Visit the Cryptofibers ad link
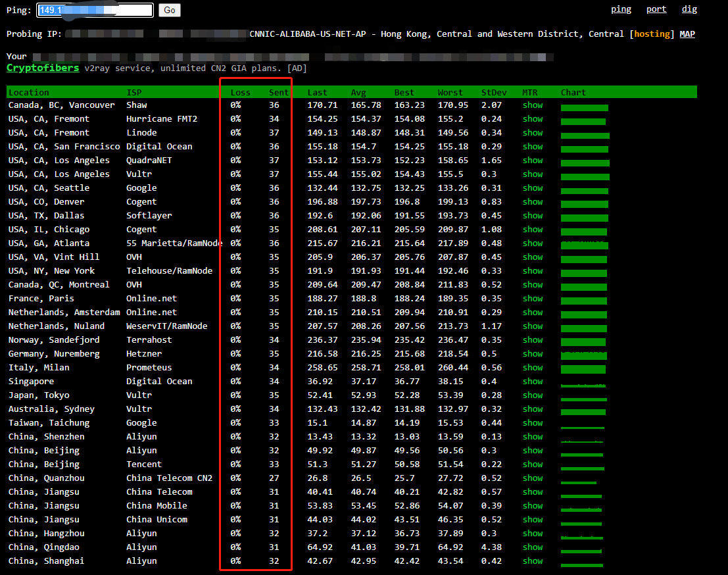Screen dimensions: 728x575 point(43,68)
